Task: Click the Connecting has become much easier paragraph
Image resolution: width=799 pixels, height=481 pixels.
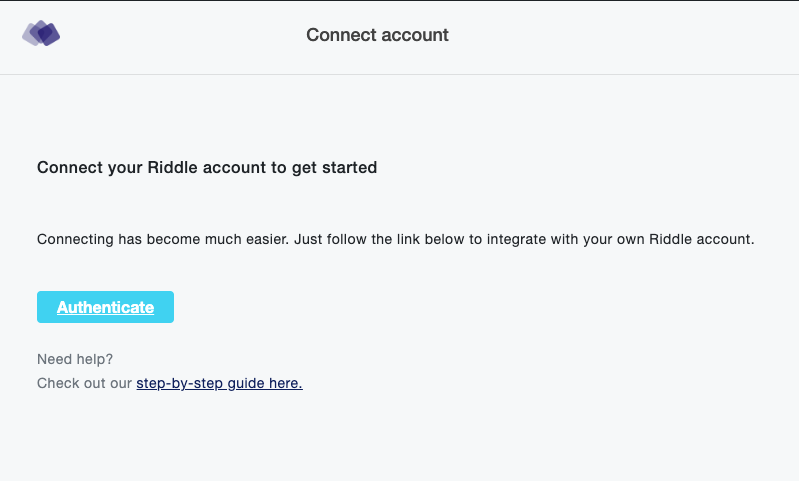Action: (x=395, y=239)
